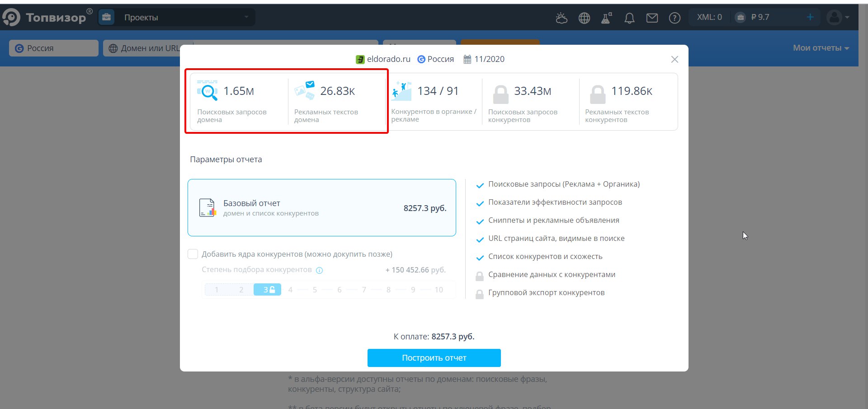Click the checkmark by Поисковые запросы (Реклама + Органика)
This screenshot has width=868, height=409.
coord(480,185)
